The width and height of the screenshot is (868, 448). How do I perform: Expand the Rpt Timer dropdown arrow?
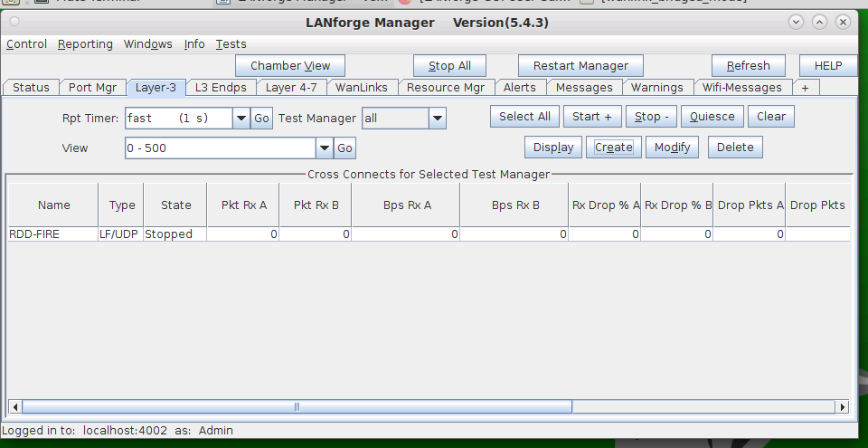(x=241, y=118)
